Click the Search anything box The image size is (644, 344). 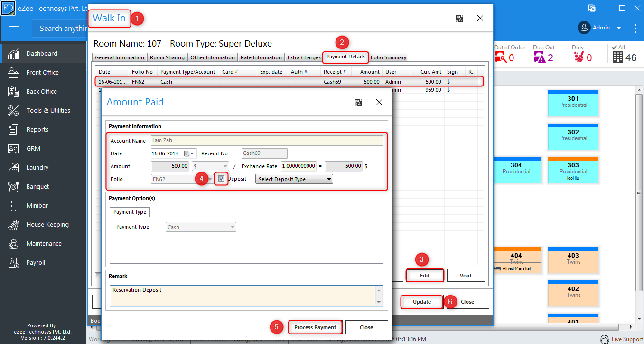[x=60, y=29]
